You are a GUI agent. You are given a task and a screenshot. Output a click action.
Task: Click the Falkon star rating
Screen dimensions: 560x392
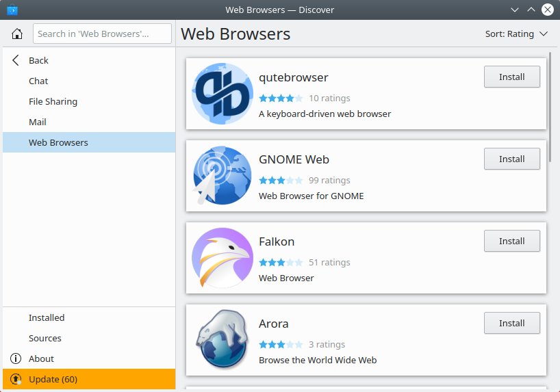click(x=281, y=263)
